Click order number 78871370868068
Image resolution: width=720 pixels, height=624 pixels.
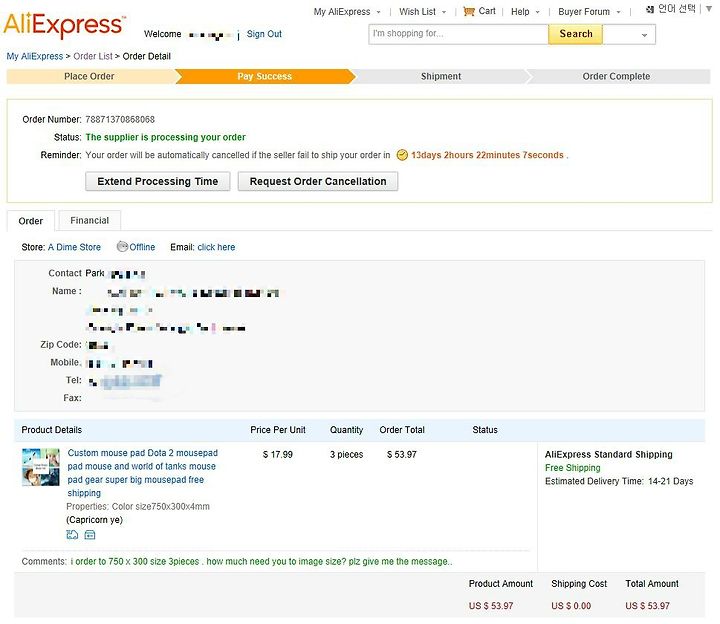[x=120, y=120]
